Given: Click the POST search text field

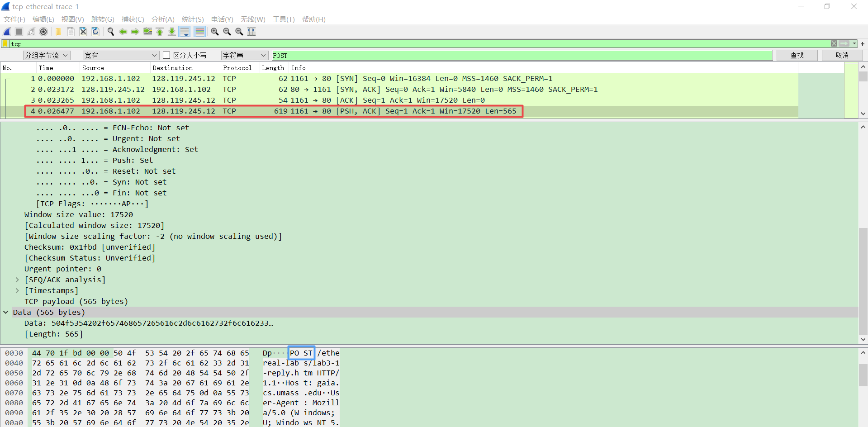Looking at the screenshot, I should (x=522, y=55).
